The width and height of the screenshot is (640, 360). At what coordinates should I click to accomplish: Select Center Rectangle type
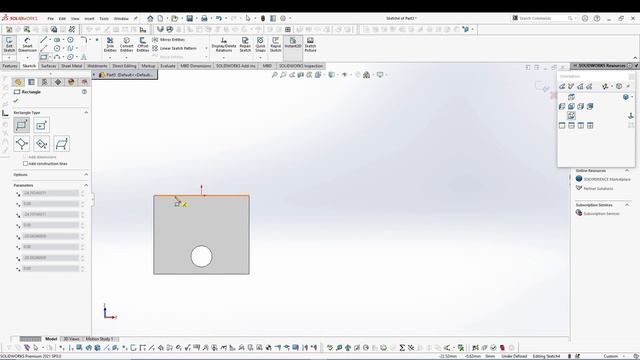(42, 125)
